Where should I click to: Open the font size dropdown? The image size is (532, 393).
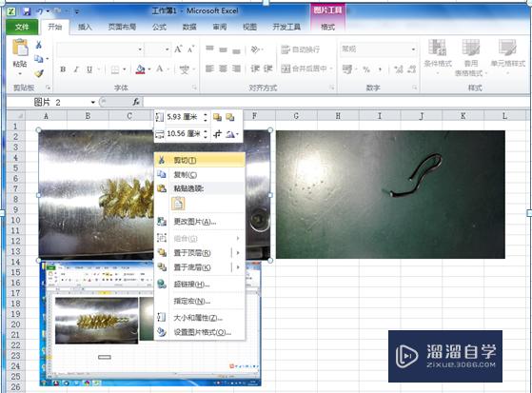167,49
